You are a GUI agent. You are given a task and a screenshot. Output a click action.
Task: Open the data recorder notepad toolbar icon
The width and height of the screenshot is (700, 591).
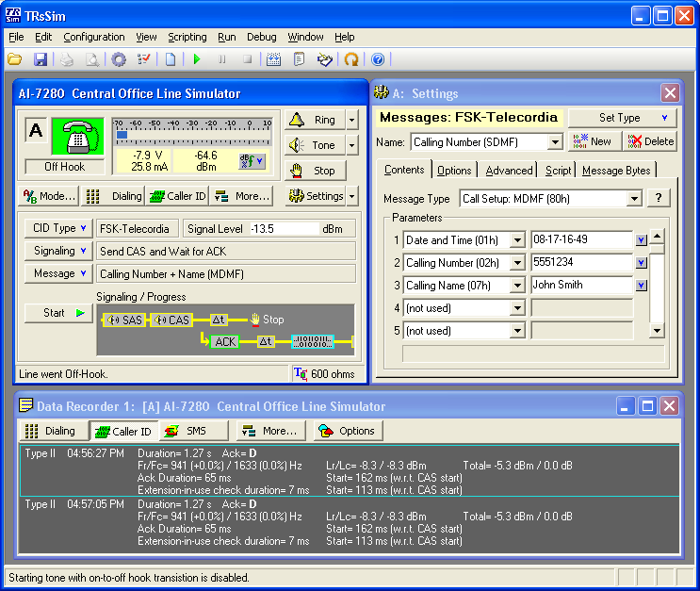[299, 59]
